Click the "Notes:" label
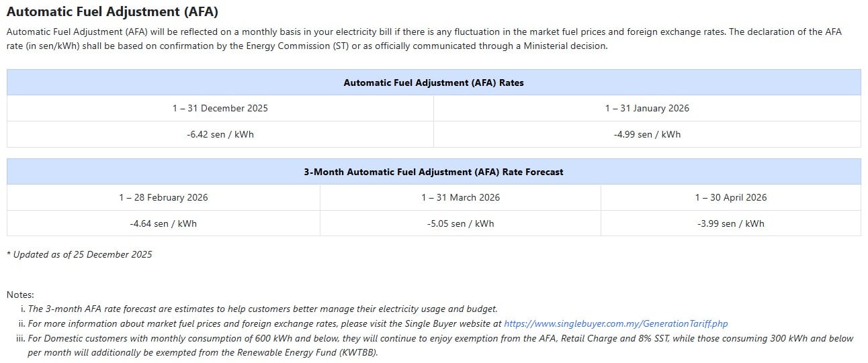Screen dimensions: 868x363 [x=20, y=295]
